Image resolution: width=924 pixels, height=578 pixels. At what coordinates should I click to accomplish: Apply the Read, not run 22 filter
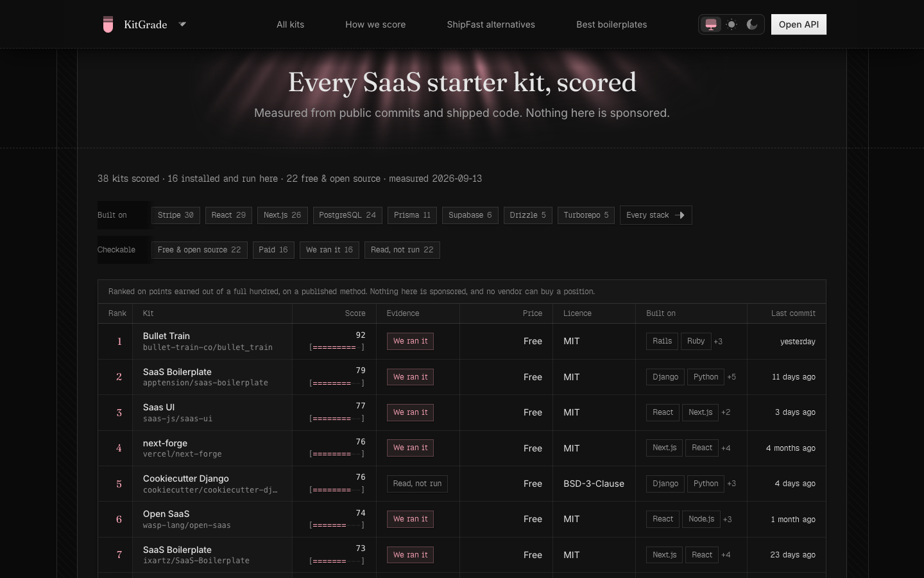(x=402, y=250)
